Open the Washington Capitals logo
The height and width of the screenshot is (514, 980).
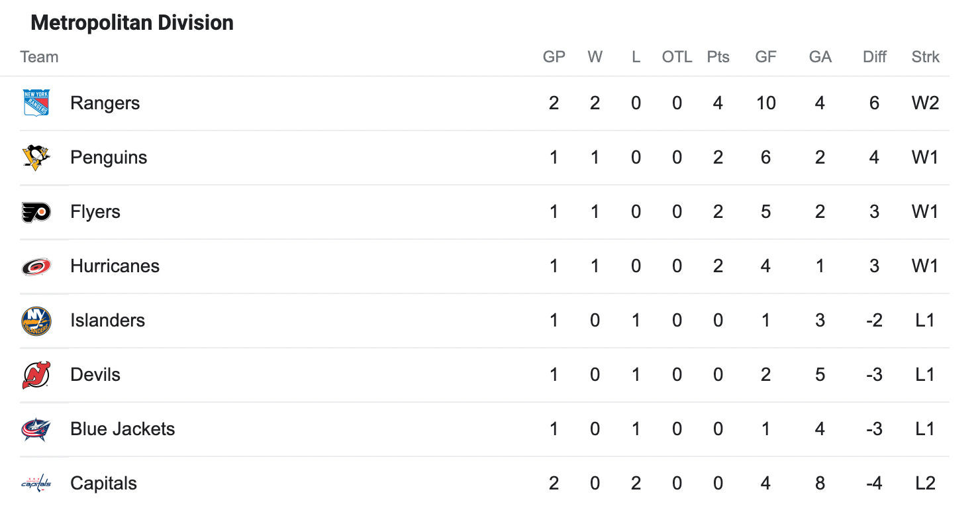[x=36, y=484]
